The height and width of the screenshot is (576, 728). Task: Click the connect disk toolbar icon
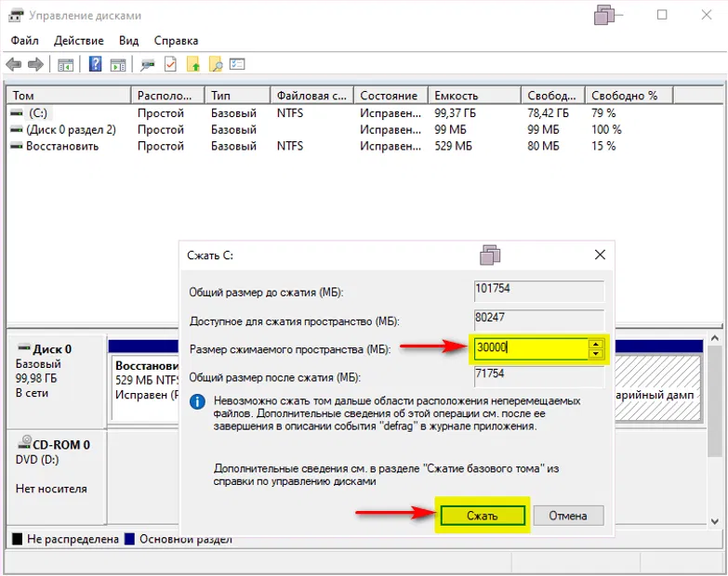click(x=148, y=64)
